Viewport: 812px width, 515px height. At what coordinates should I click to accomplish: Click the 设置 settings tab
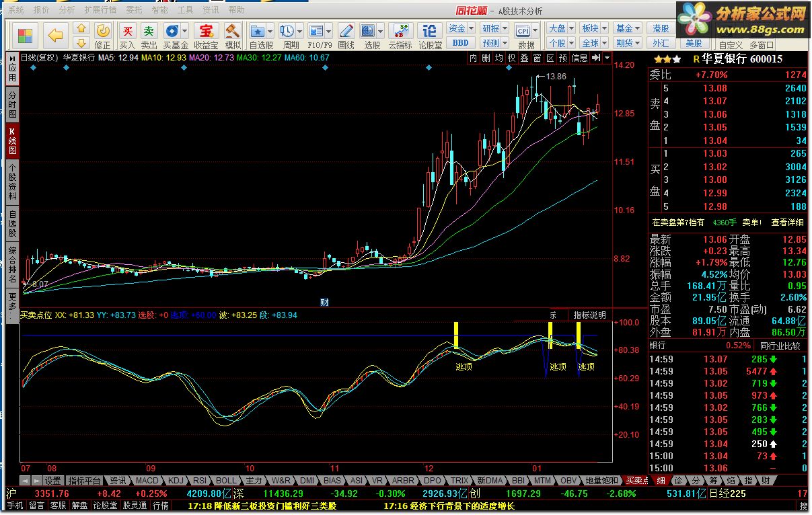tap(53, 481)
